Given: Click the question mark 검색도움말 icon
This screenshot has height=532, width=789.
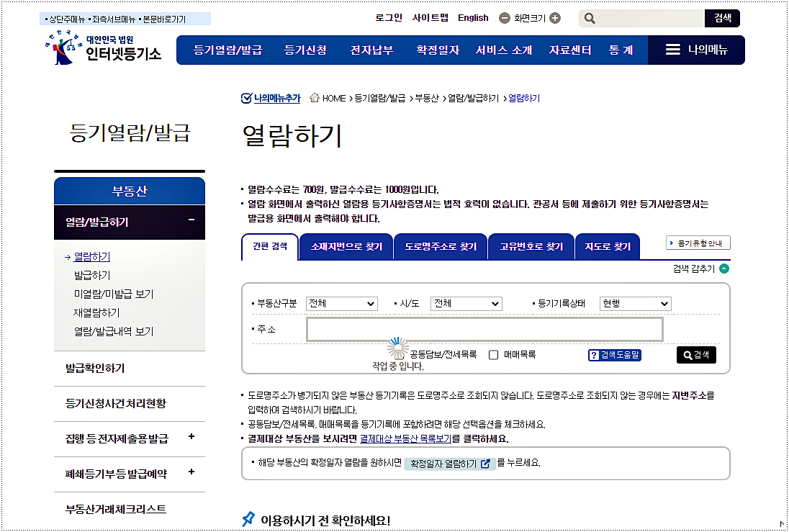Looking at the screenshot, I should [x=594, y=356].
